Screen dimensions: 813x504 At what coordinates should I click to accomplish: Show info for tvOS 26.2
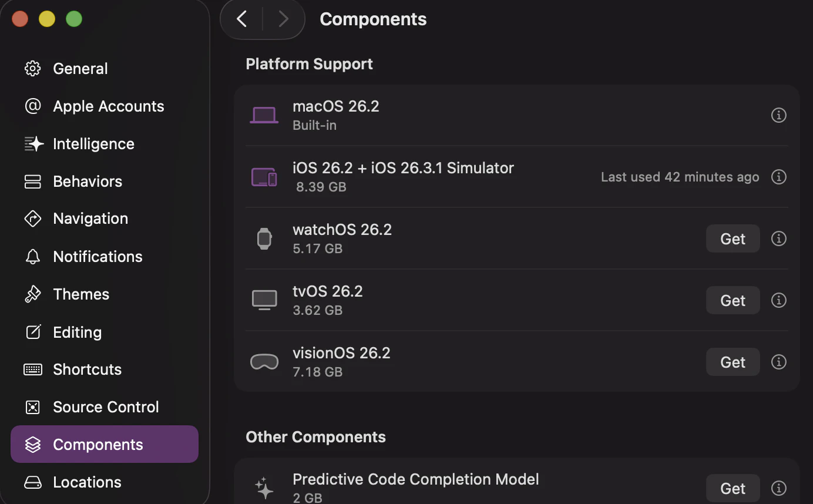tap(779, 300)
